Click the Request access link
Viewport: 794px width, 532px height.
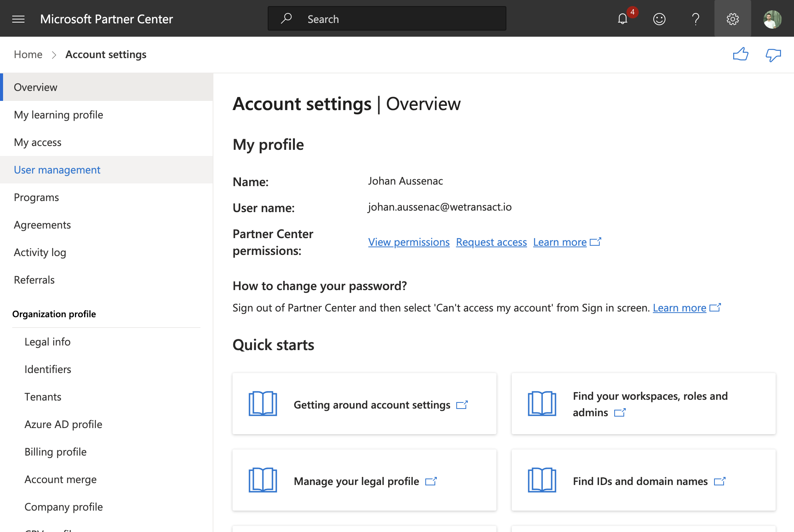click(491, 242)
